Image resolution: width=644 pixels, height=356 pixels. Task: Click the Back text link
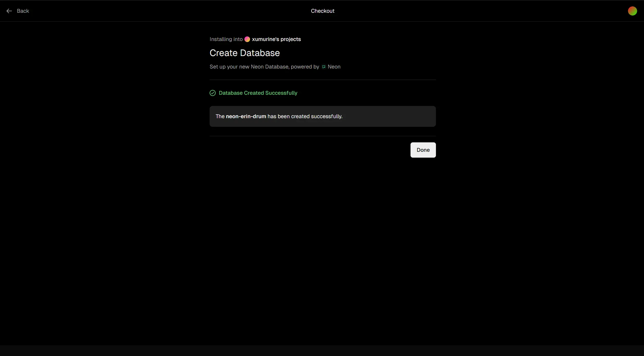23,11
